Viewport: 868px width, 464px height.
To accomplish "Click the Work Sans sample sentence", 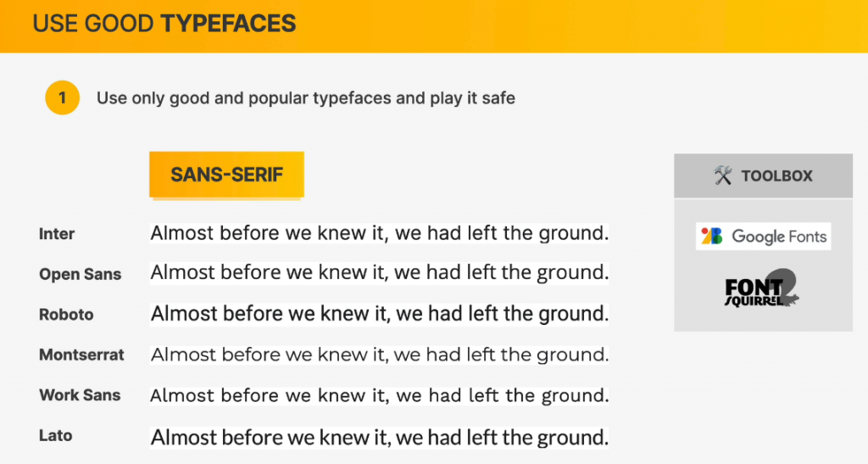I will (x=380, y=395).
